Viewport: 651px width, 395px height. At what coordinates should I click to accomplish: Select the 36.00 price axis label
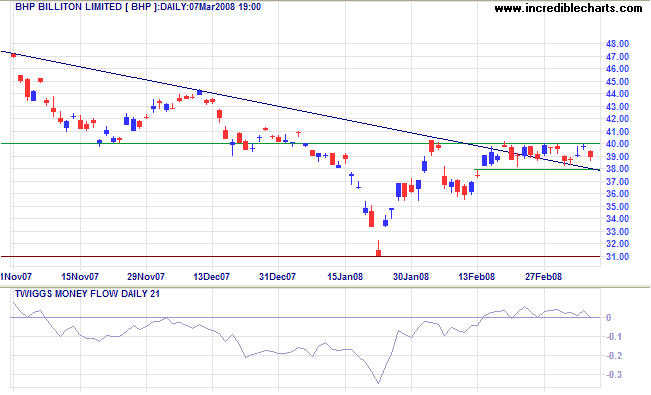(x=617, y=194)
